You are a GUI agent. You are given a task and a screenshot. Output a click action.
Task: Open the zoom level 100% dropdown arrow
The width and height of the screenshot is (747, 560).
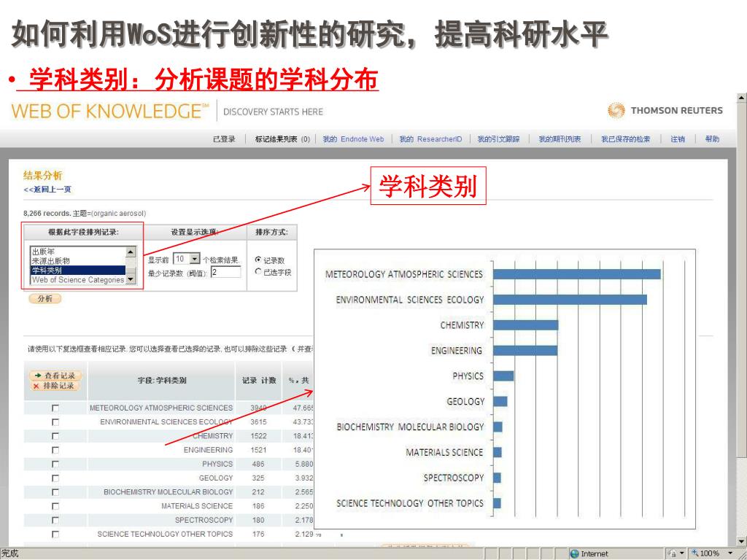[731, 553]
